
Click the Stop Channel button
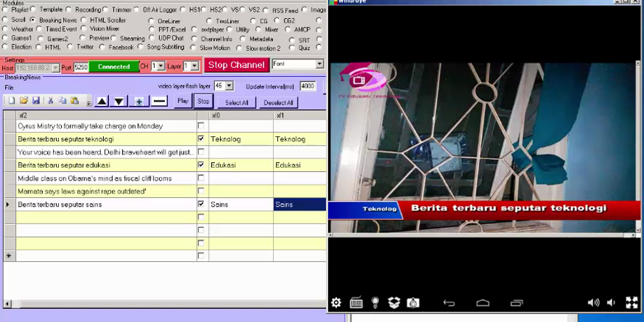pyautogui.click(x=237, y=65)
